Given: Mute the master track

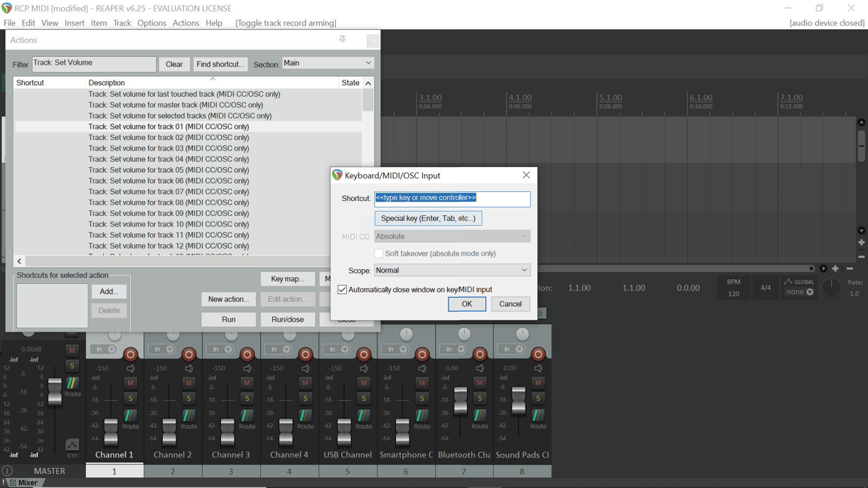Looking at the screenshot, I should coord(72,350).
